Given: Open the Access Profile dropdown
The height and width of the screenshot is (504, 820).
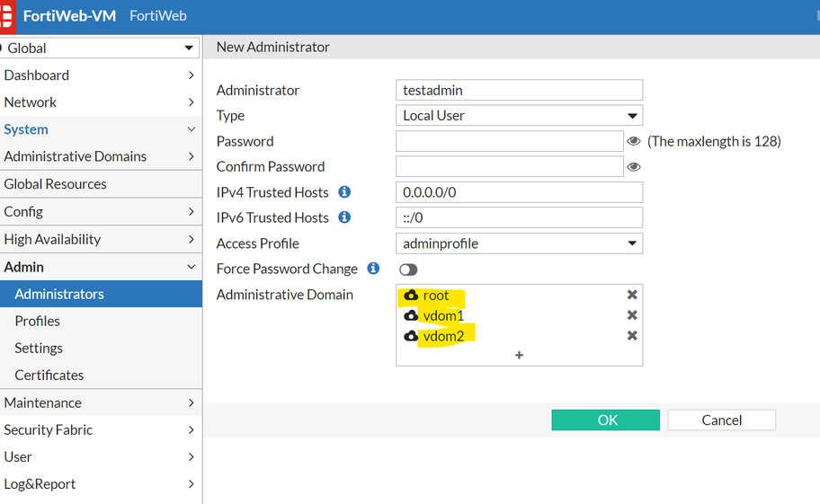Looking at the screenshot, I should point(519,243).
